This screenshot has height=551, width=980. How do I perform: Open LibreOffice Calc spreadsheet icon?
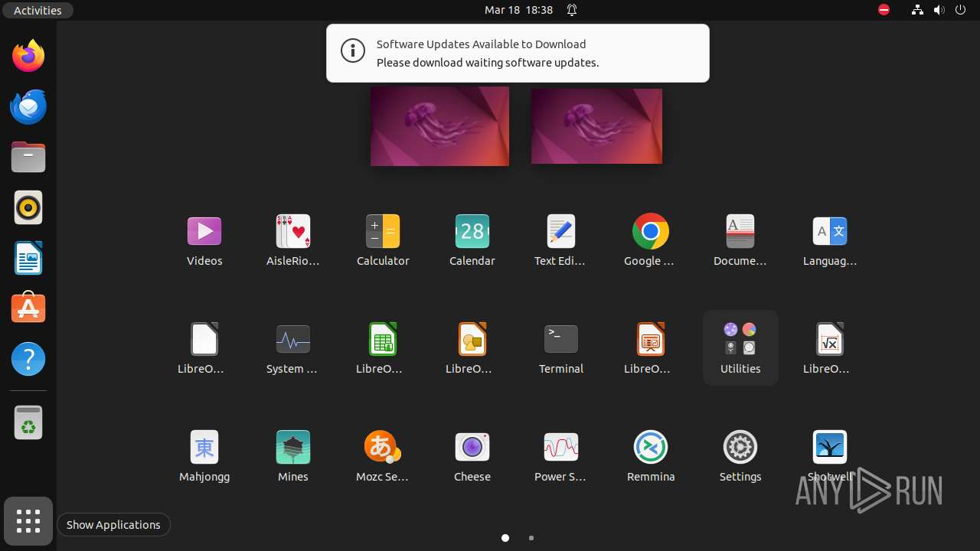tap(383, 347)
